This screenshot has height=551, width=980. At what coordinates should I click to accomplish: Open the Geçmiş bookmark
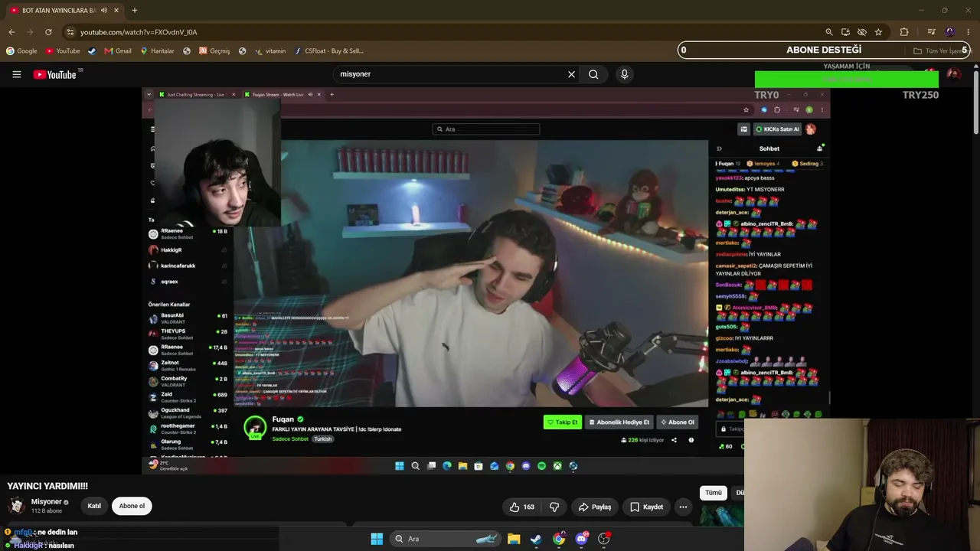pyautogui.click(x=214, y=51)
